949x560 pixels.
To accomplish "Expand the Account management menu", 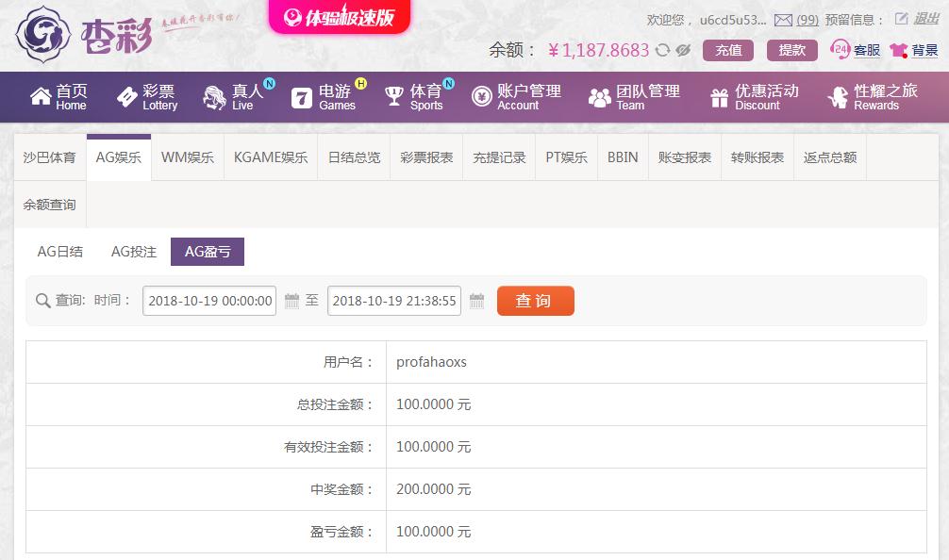I will click(x=517, y=97).
